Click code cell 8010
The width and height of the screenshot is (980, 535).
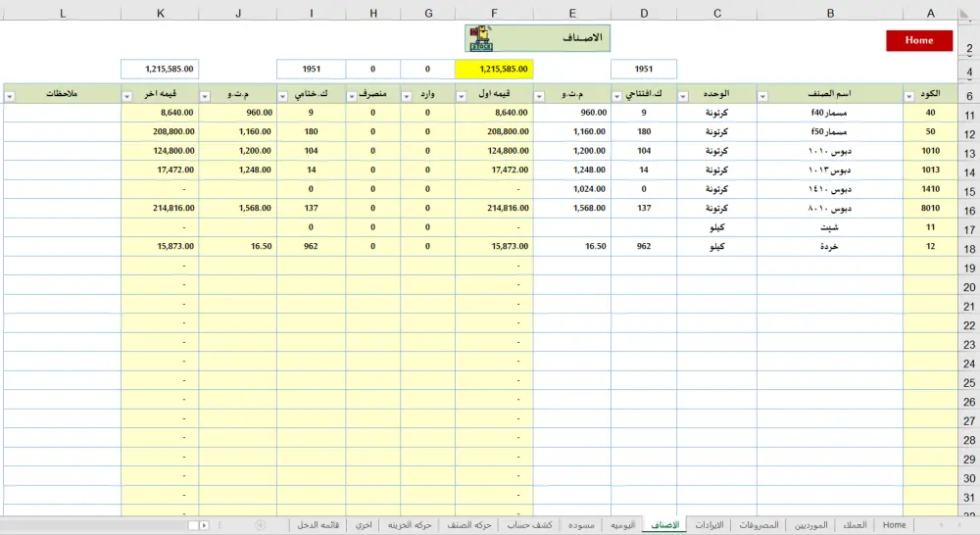pyautogui.click(x=931, y=208)
